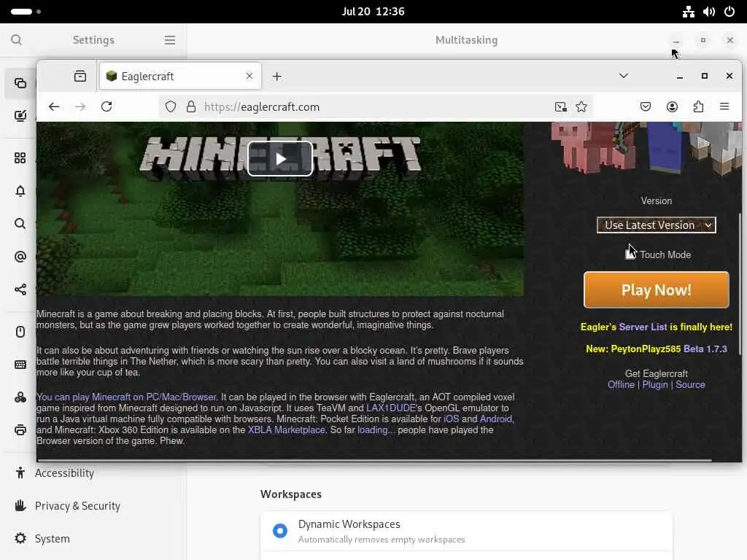Open tracking protection shield icon

[x=171, y=106]
